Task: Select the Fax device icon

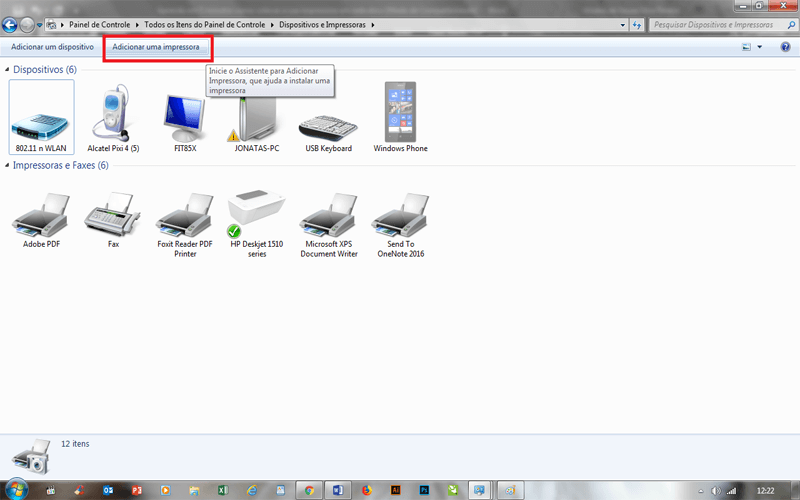Action: click(x=113, y=215)
